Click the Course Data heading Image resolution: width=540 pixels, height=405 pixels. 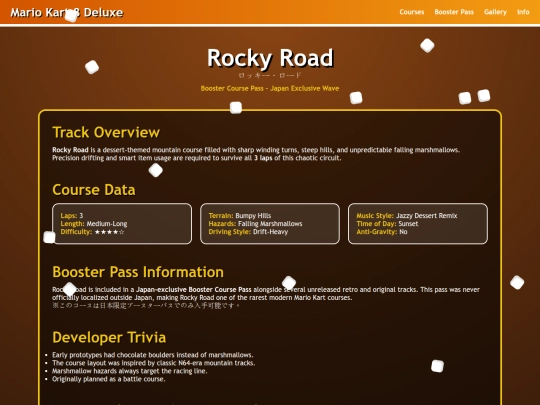click(x=94, y=190)
